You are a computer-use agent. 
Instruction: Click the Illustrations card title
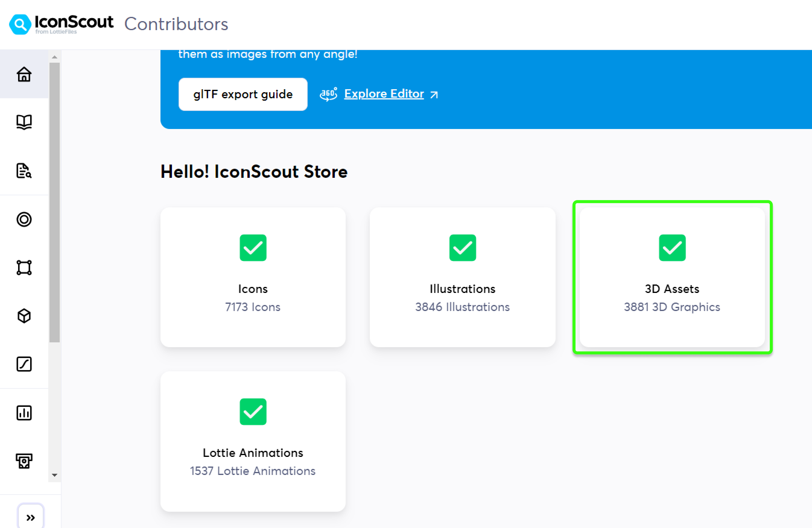tap(462, 289)
